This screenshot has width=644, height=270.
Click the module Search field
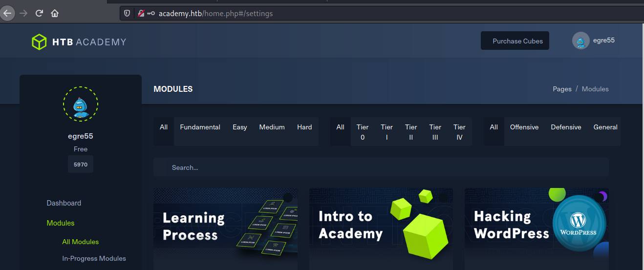(381, 167)
